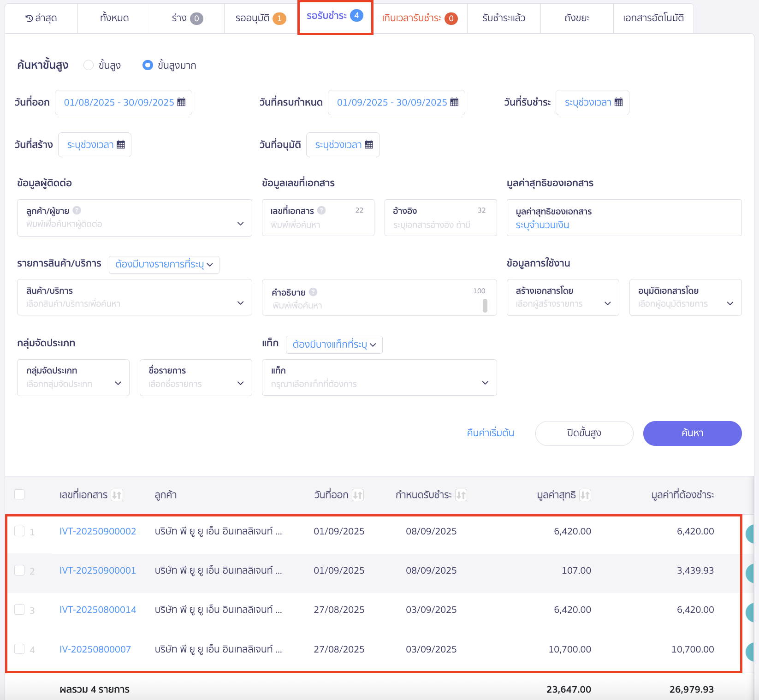Click 10,700.00 net value in row 4
This screenshot has width=759, height=700.
[570, 649]
